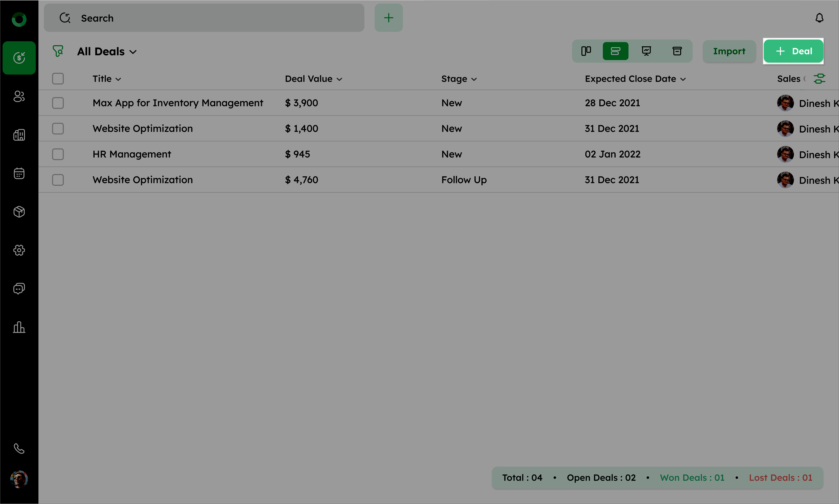The width and height of the screenshot is (839, 504).
Task: Open the Stage column dropdown
Action: point(459,79)
